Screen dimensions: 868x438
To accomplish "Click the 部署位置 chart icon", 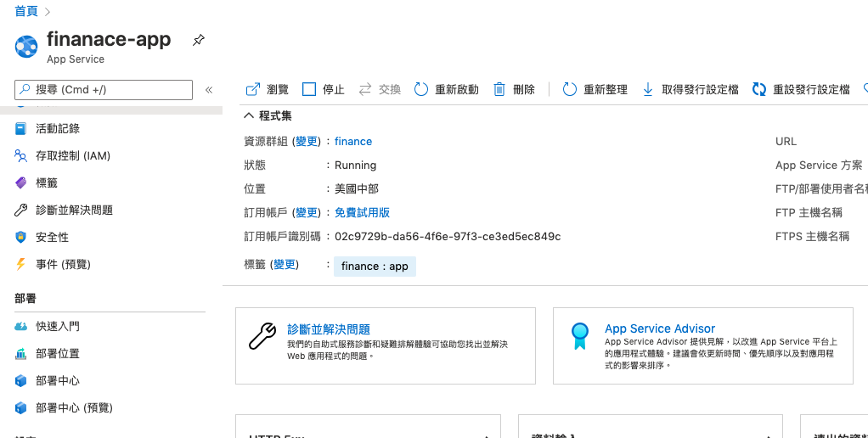I will coord(20,353).
